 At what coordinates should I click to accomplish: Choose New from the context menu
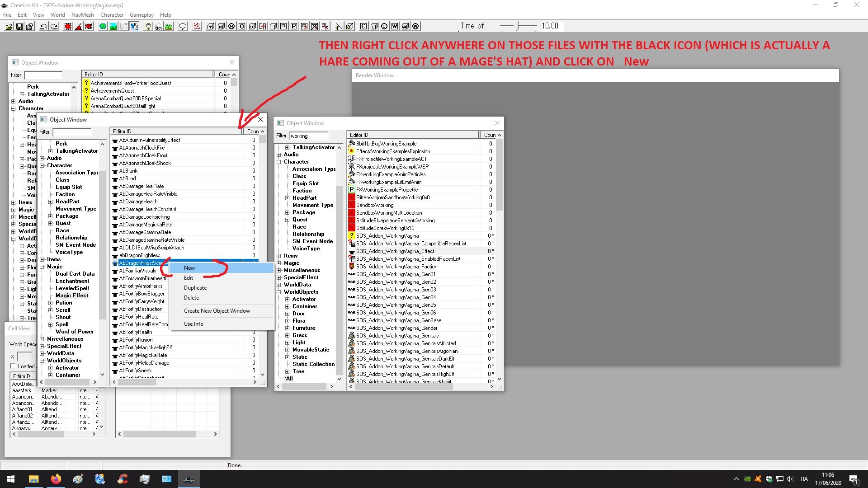[x=222, y=268]
